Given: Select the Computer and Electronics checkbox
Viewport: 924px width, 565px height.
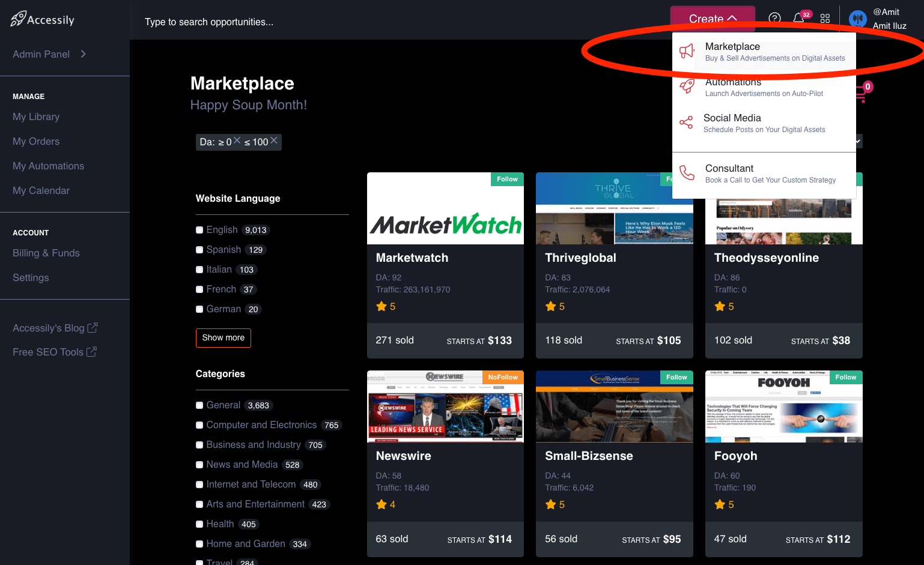Looking at the screenshot, I should (x=199, y=425).
